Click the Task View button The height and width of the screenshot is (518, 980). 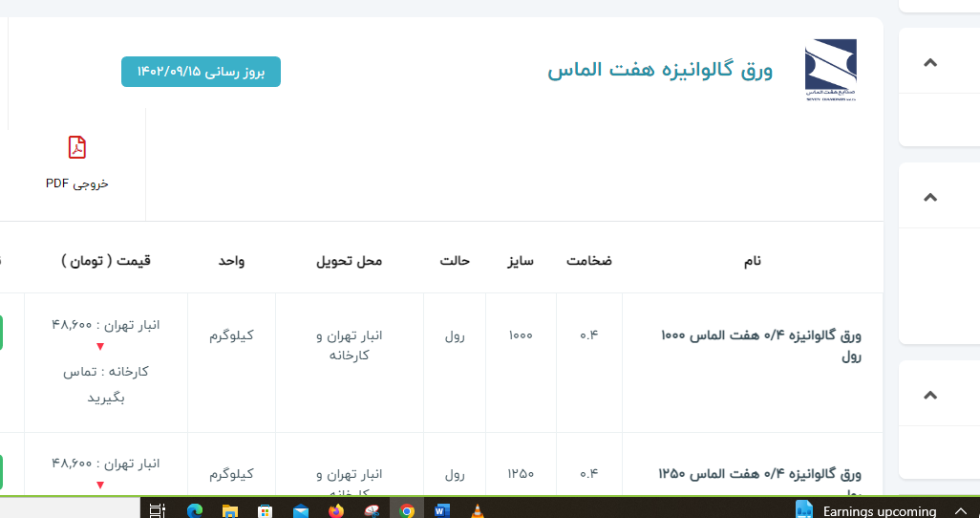click(159, 510)
